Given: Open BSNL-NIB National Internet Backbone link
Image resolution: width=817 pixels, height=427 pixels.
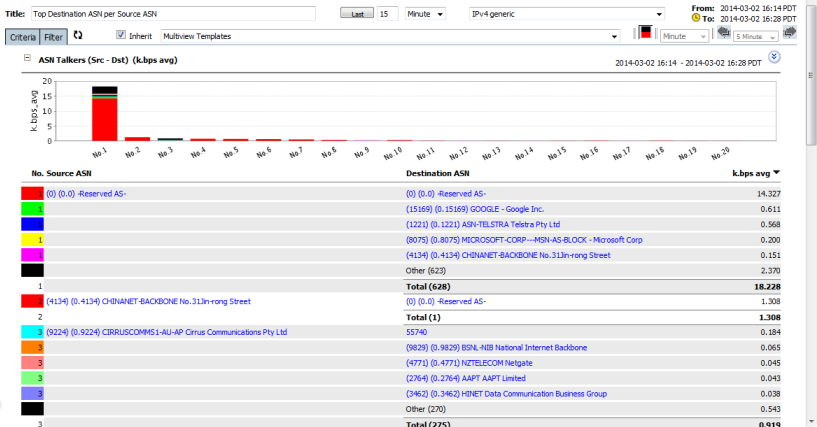Looking at the screenshot, I should tap(497, 347).
